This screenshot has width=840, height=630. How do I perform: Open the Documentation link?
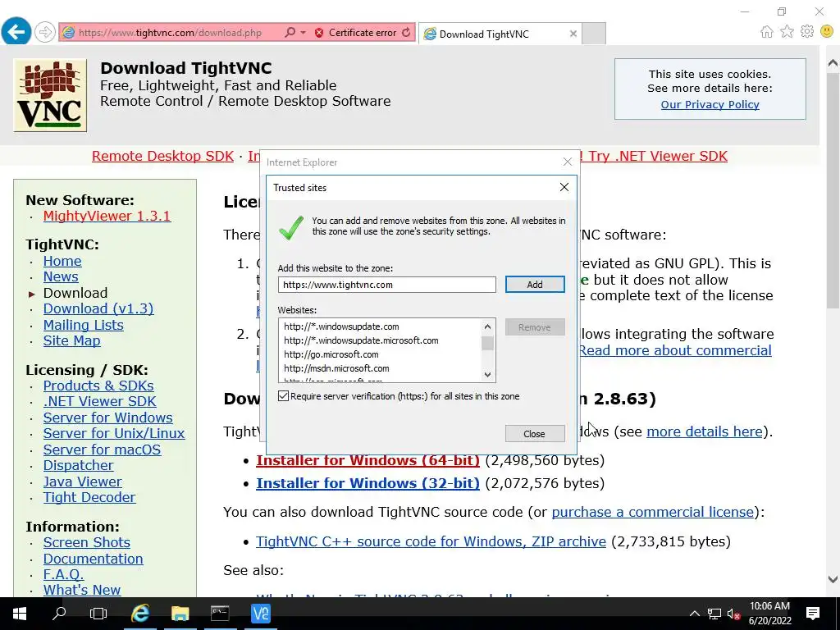point(93,558)
